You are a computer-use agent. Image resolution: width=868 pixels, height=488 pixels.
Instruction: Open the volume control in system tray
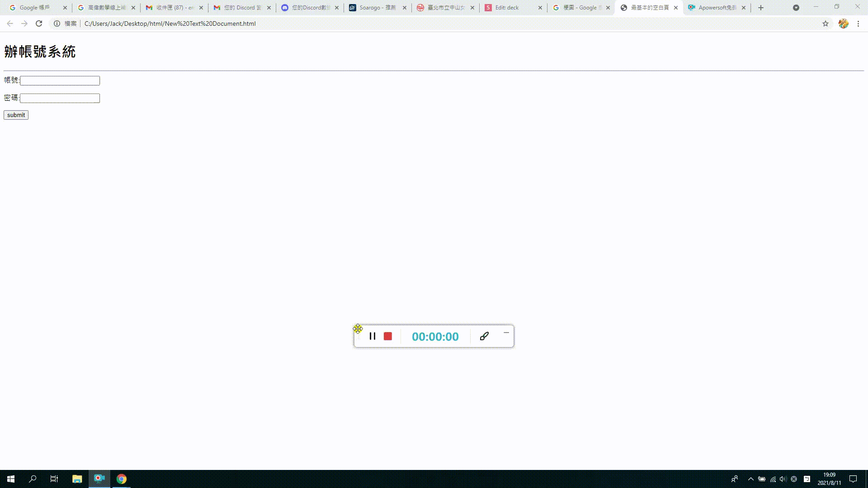[783, 479]
